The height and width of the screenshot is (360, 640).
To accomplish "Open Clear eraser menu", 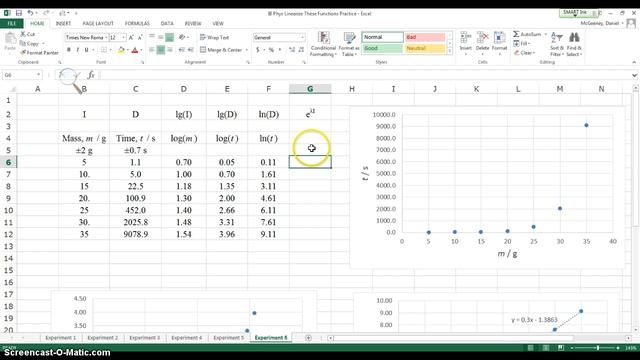I will click(524, 53).
